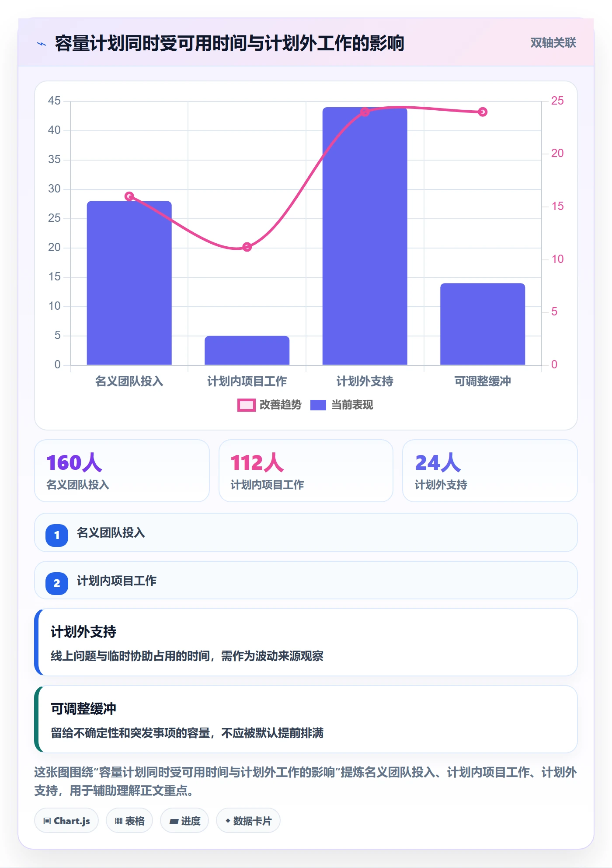This screenshot has width=612, height=868.
Task: Click the 可调整缓冲 description card heading
Action: pyautogui.click(x=83, y=709)
